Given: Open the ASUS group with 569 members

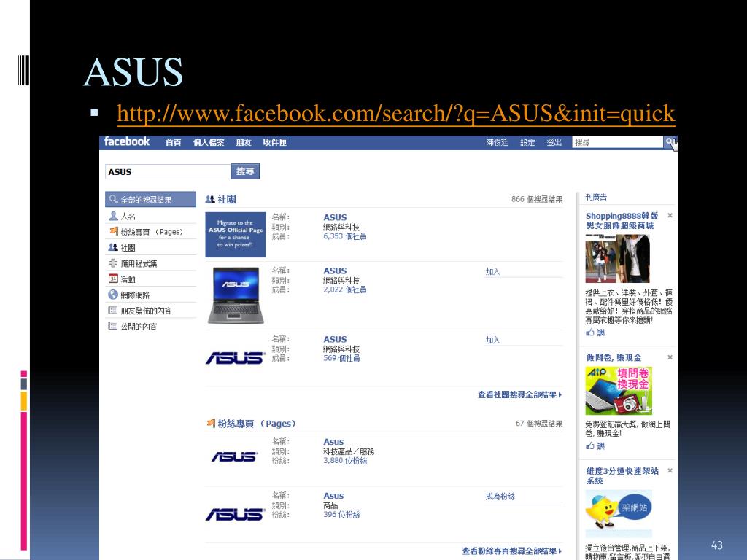Looking at the screenshot, I should click(335, 339).
